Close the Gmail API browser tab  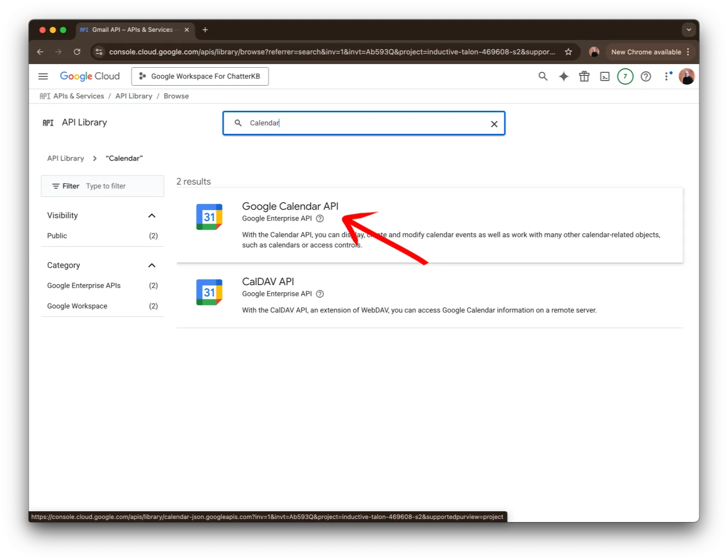point(187,30)
